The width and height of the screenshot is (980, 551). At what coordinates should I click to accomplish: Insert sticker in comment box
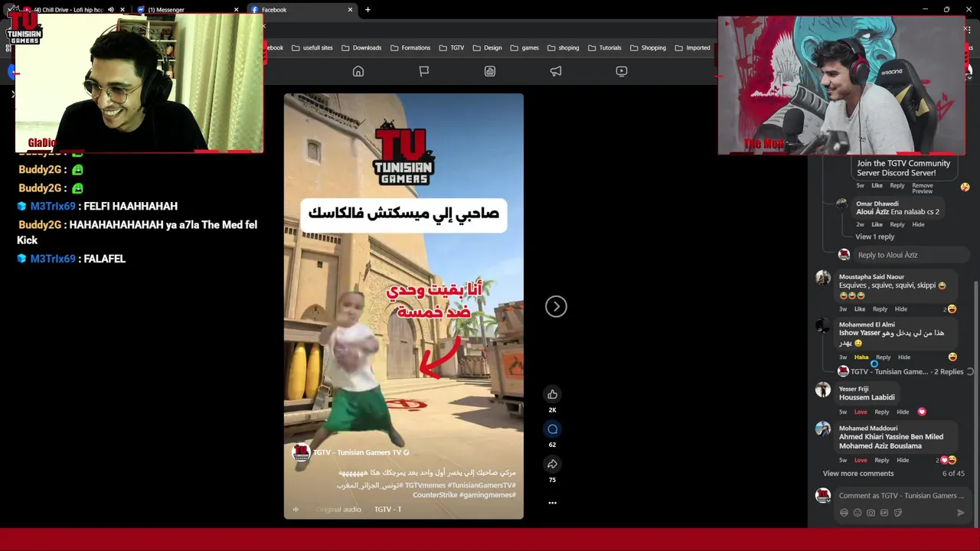898,513
